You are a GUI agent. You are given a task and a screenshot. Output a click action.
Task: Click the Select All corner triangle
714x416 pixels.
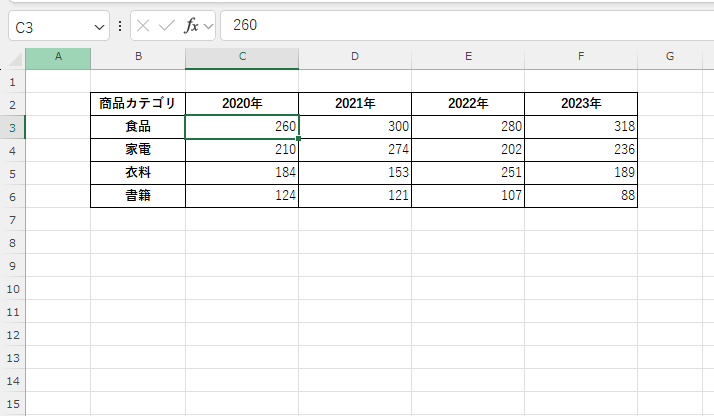coord(12,58)
